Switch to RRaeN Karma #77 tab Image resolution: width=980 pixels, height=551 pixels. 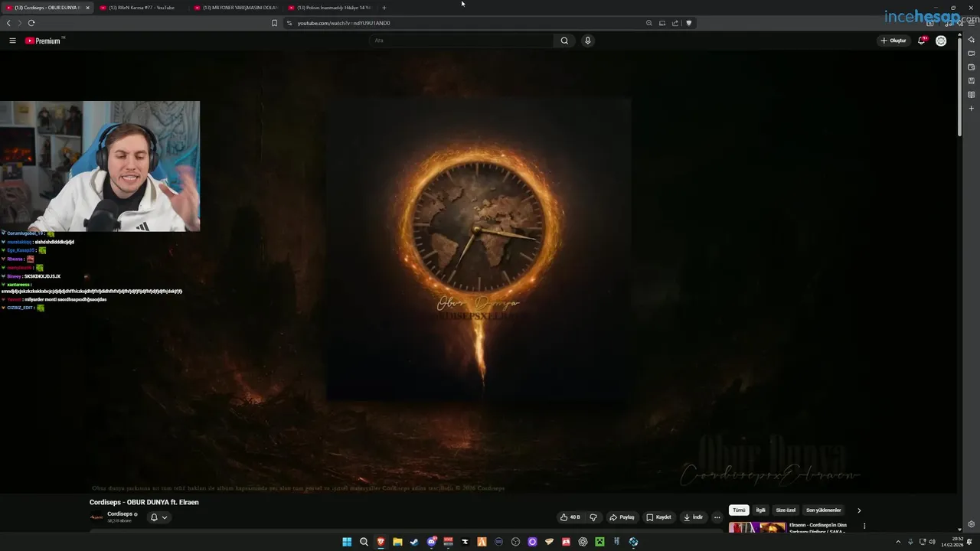pyautogui.click(x=141, y=8)
